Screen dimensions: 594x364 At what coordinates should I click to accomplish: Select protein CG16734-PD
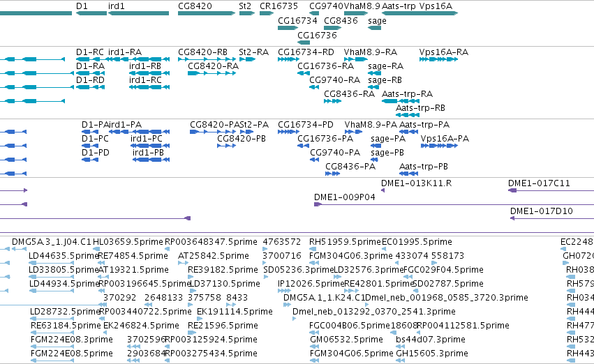point(289,132)
